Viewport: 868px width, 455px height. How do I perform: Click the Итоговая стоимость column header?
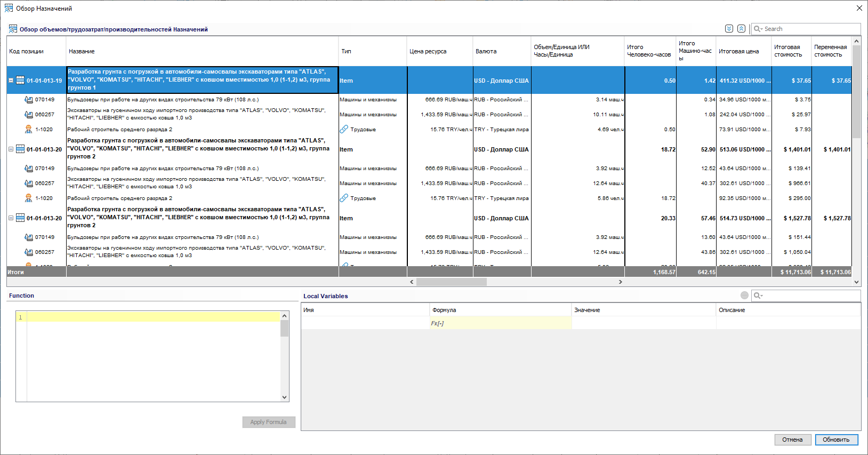coord(792,51)
